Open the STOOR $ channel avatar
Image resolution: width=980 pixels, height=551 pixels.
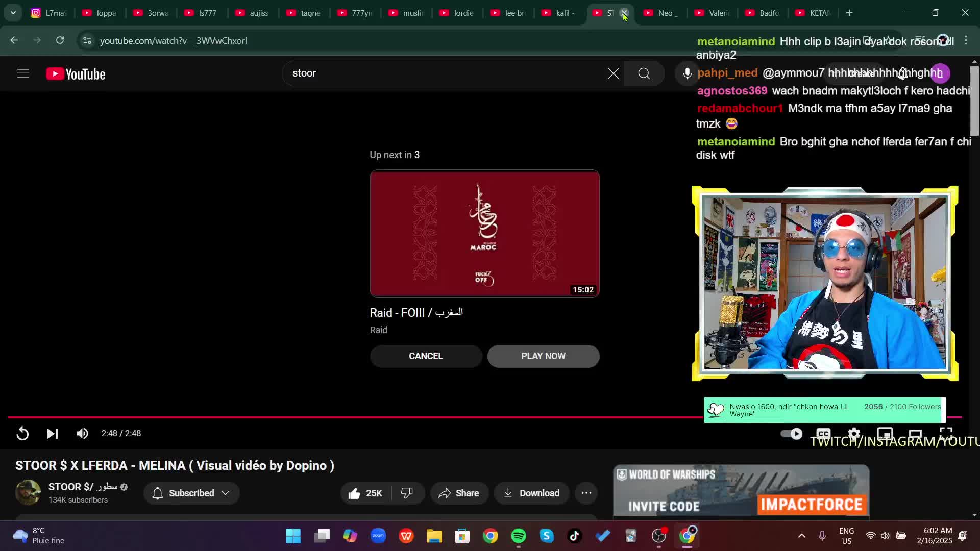(28, 492)
